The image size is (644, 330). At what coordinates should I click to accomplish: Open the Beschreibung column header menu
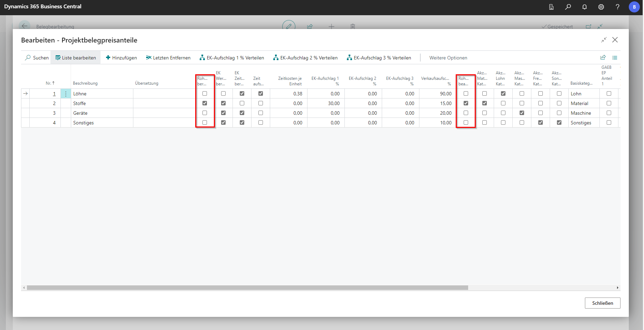[85, 83]
